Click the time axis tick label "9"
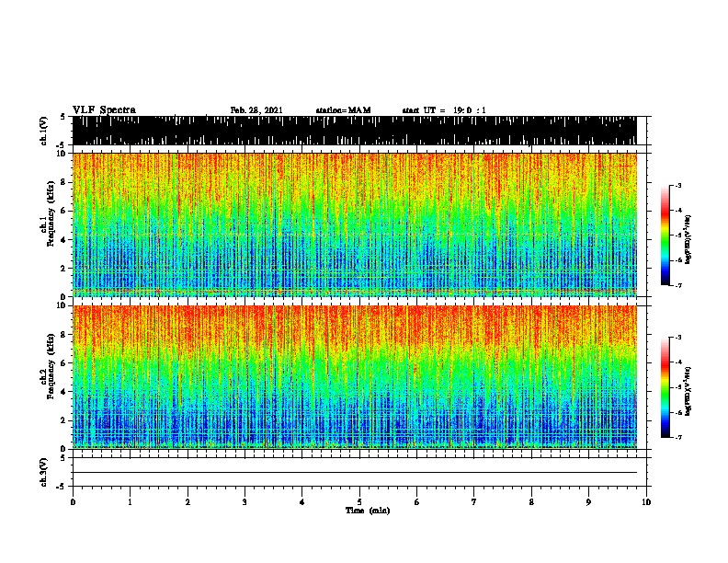 [588, 502]
